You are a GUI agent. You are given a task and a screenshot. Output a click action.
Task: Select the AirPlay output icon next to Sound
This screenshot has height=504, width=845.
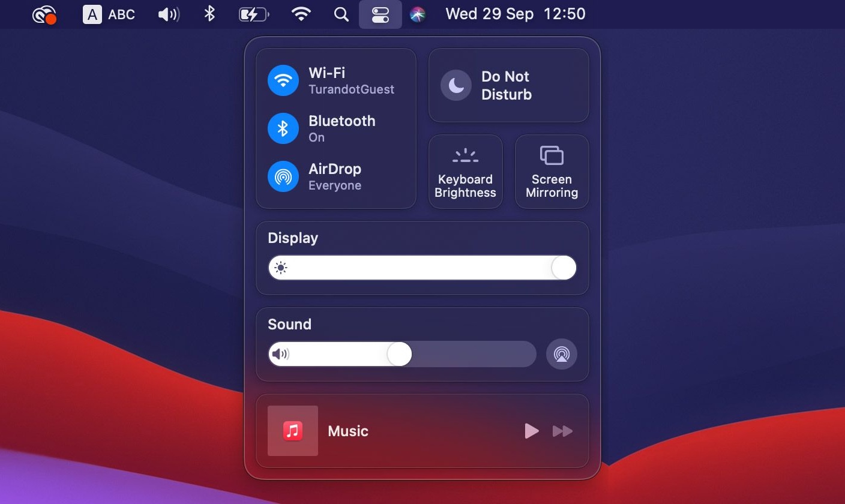[x=561, y=354]
